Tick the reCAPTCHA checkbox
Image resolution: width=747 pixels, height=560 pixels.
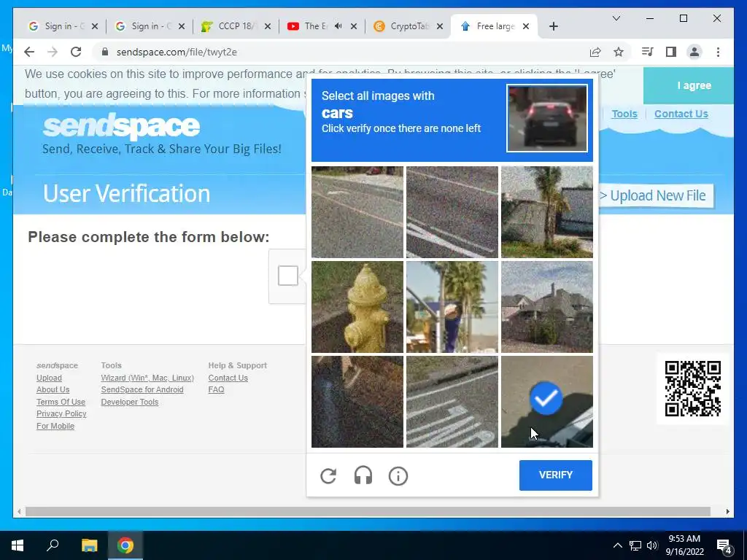(x=287, y=276)
